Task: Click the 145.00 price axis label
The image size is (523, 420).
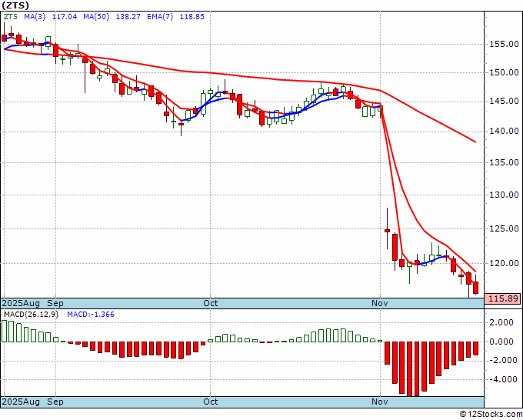Action: tap(504, 101)
